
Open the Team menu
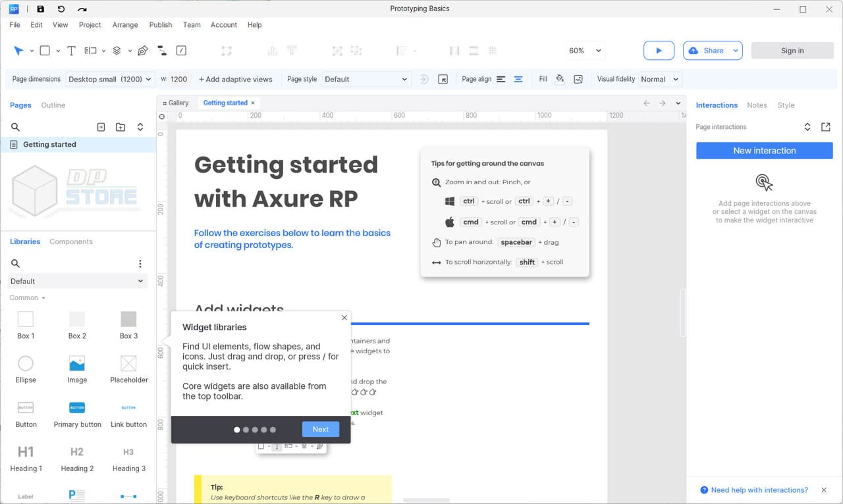pyautogui.click(x=192, y=25)
